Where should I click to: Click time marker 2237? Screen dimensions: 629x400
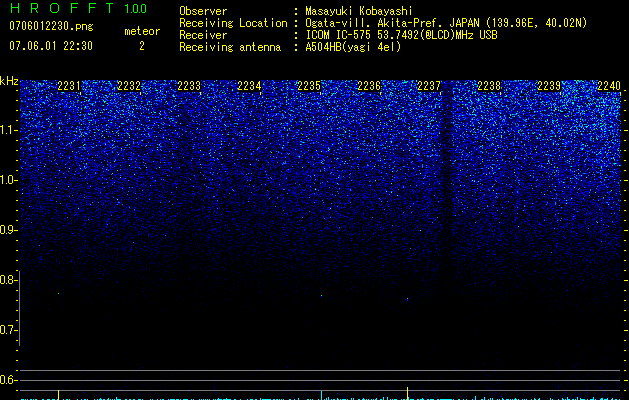[429, 86]
